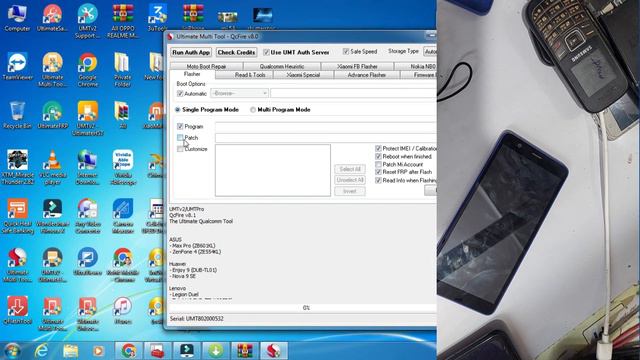The height and width of the screenshot is (360, 640).
Task: Switch to Chrome in the taskbar
Action: (129, 351)
